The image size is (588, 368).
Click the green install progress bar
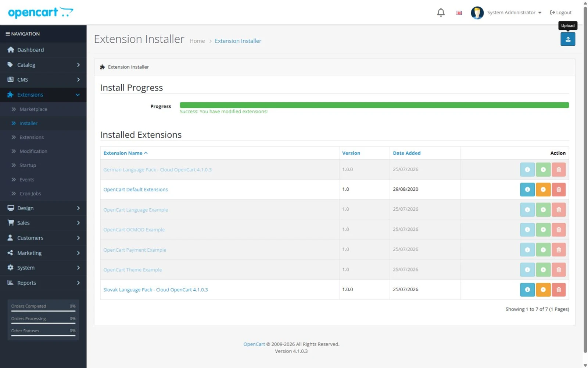374,105
